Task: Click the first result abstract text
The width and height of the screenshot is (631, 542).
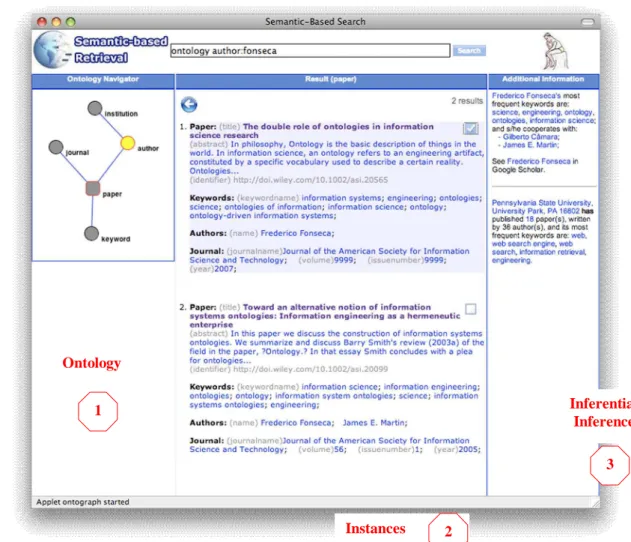Action: pyautogui.click(x=336, y=157)
